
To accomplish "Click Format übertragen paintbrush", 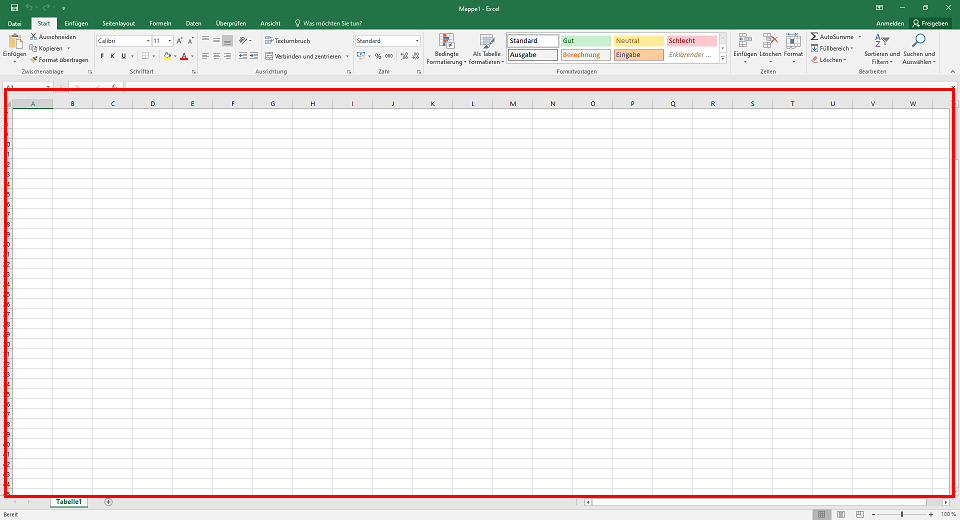I will 59,60.
